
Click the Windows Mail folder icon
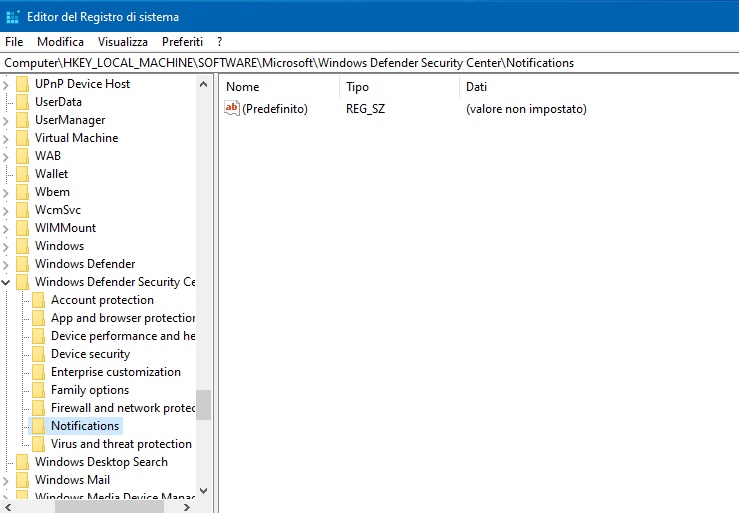coord(23,480)
